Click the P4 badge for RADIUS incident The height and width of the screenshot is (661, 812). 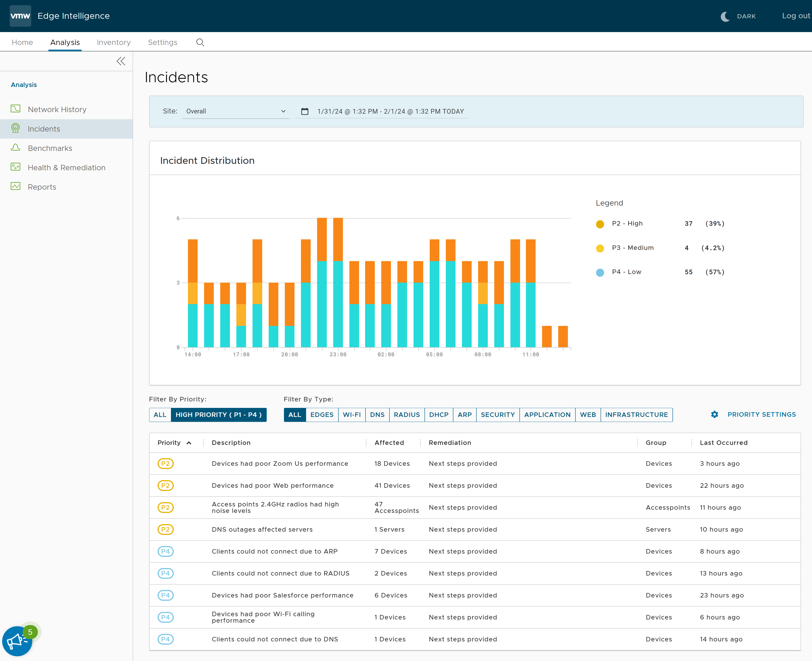[x=166, y=573]
